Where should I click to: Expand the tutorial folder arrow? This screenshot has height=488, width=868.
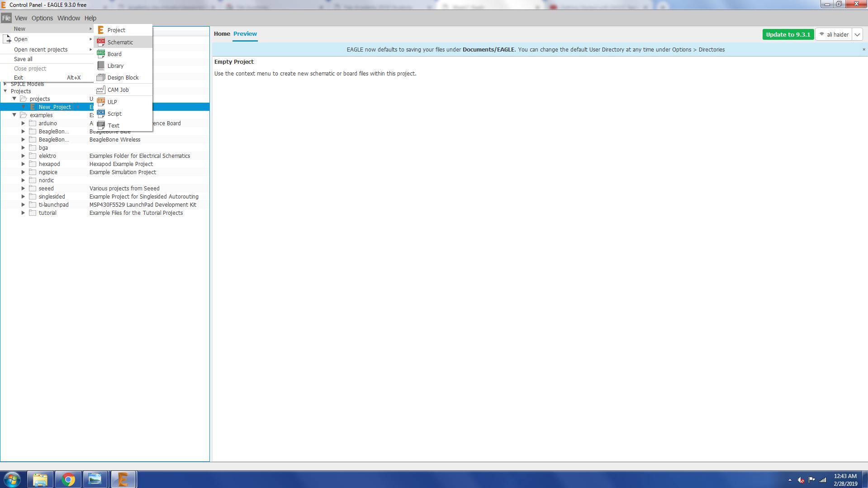tap(24, 213)
